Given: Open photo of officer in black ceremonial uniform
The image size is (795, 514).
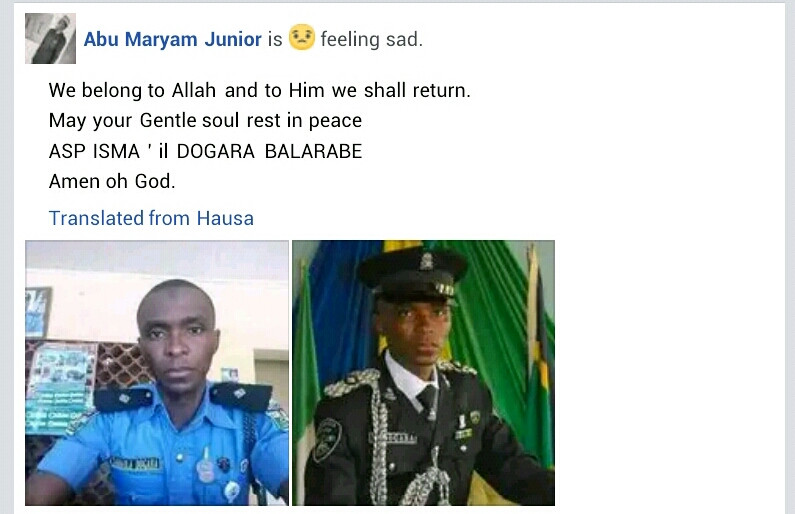Looking at the screenshot, I should point(423,373).
